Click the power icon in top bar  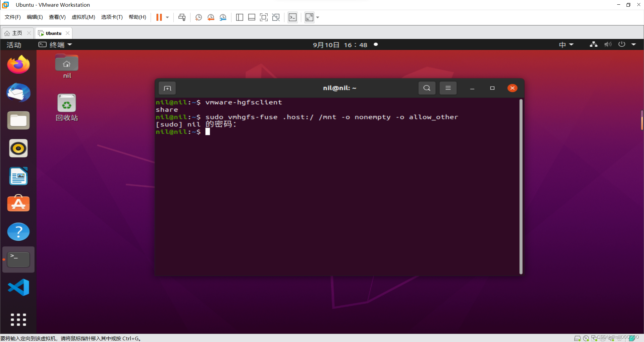point(622,44)
